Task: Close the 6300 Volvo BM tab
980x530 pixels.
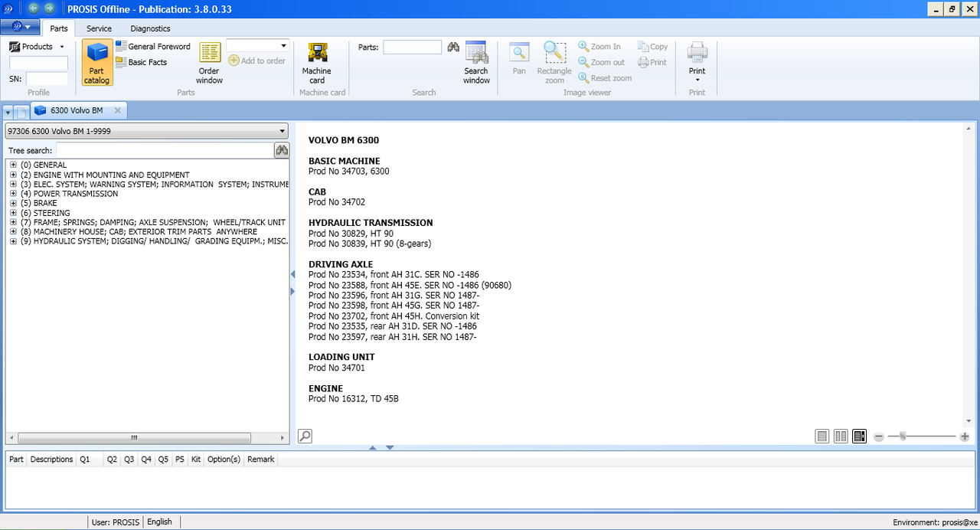Action: 117,111
